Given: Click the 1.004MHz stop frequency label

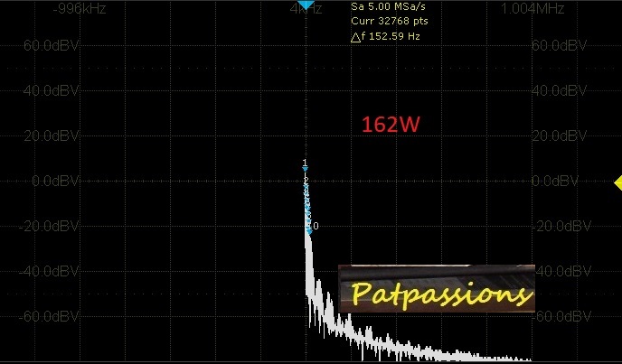Looking at the screenshot, I should click(x=532, y=9).
